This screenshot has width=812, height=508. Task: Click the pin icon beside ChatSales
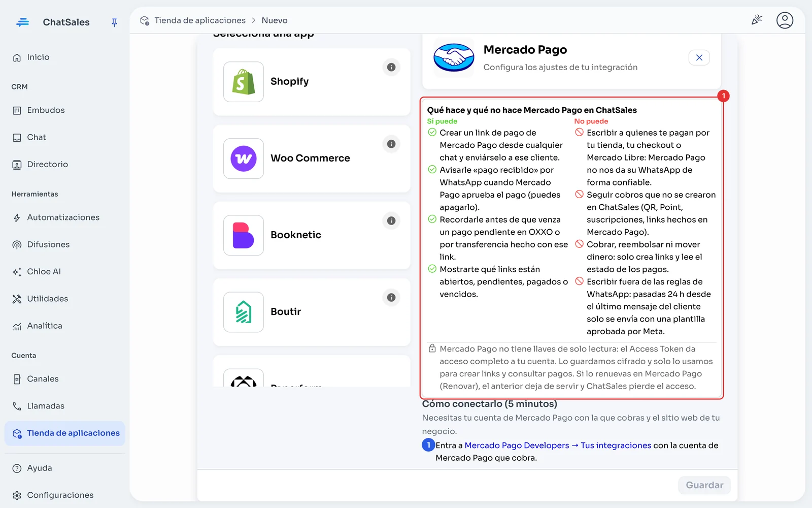click(x=114, y=22)
